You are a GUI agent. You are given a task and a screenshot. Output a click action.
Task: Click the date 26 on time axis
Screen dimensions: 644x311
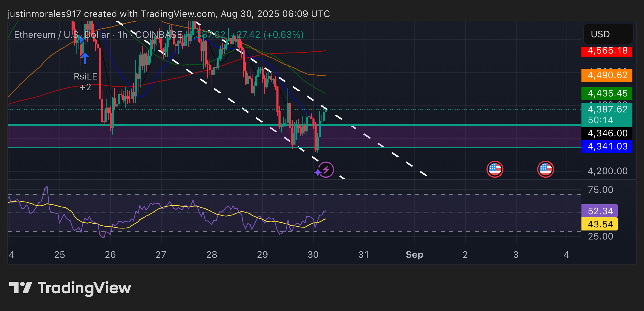click(110, 255)
